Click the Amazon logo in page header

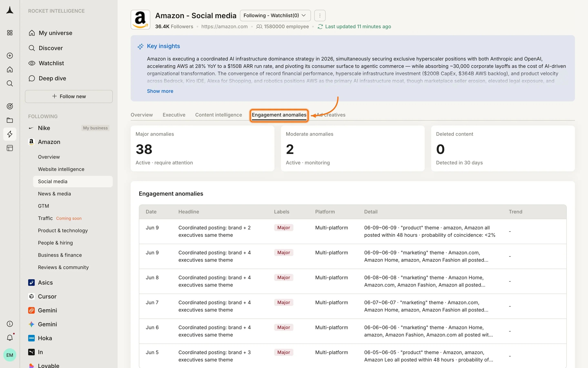(x=140, y=20)
